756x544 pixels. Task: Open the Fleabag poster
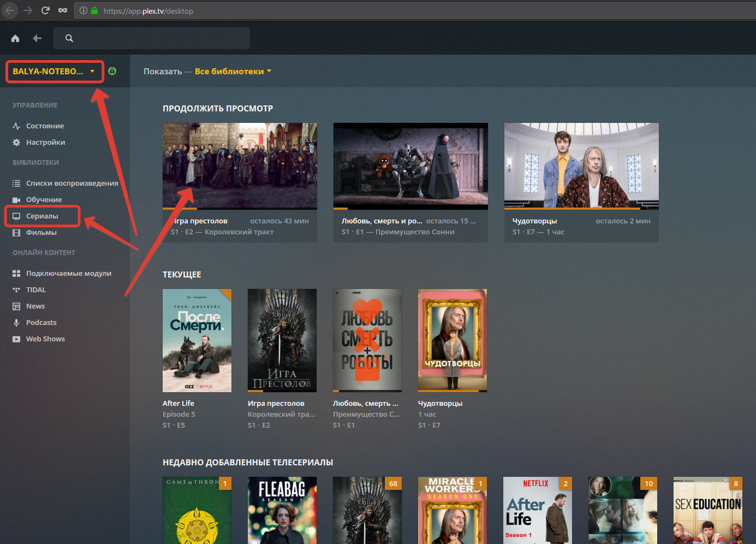[282, 510]
